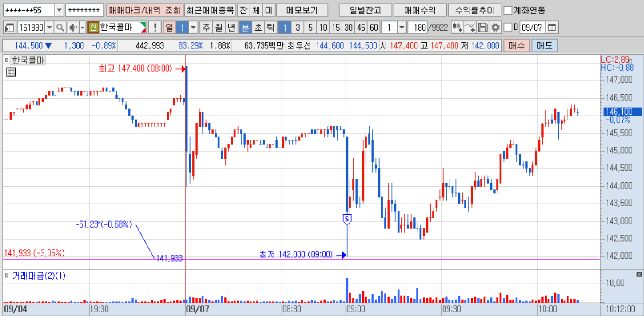Image resolution: width=644 pixels, height=316 pixels.
Task: Click the 매수 buy button
Action: [517, 45]
